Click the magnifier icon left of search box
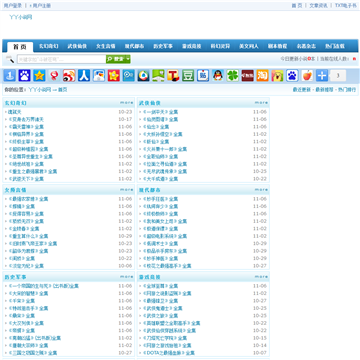Viewport: 360px width, 360px height. click(10, 59)
